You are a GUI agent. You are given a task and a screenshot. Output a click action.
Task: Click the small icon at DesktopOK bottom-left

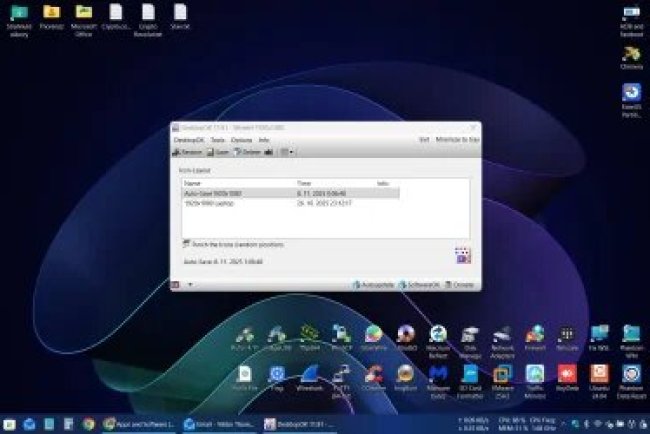pyautogui.click(x=175, y=285)
